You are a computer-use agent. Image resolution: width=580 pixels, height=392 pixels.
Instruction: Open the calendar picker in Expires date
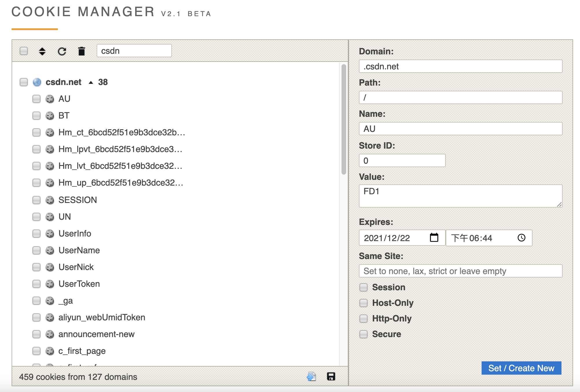coord(434,238)
